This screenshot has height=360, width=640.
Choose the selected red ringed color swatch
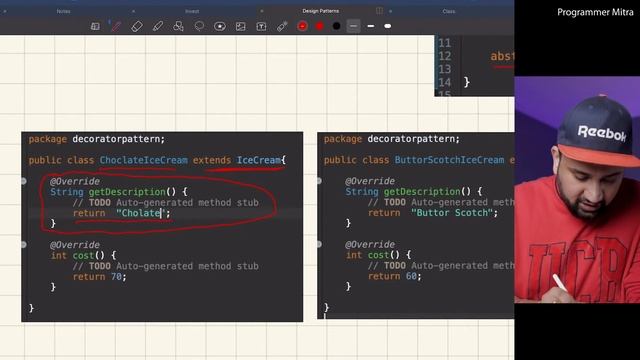pos(302,27)
